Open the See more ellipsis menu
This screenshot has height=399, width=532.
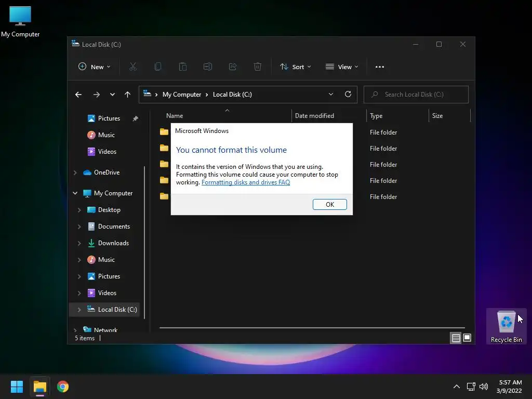click(380, 67)
